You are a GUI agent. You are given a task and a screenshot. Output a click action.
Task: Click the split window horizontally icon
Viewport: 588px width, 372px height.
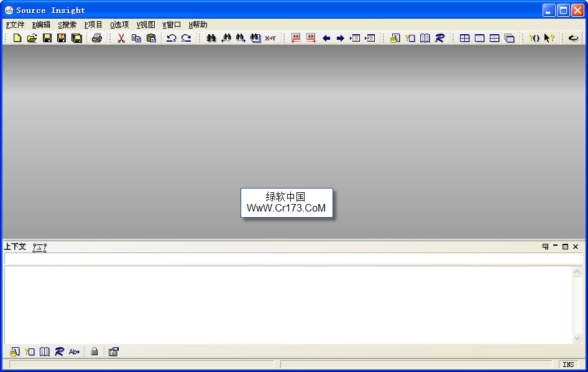[x=495, y=38]
